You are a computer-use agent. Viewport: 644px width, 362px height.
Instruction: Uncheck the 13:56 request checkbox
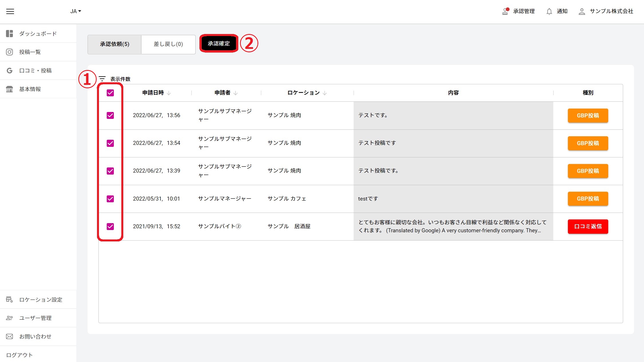click(x=110, y=115)
